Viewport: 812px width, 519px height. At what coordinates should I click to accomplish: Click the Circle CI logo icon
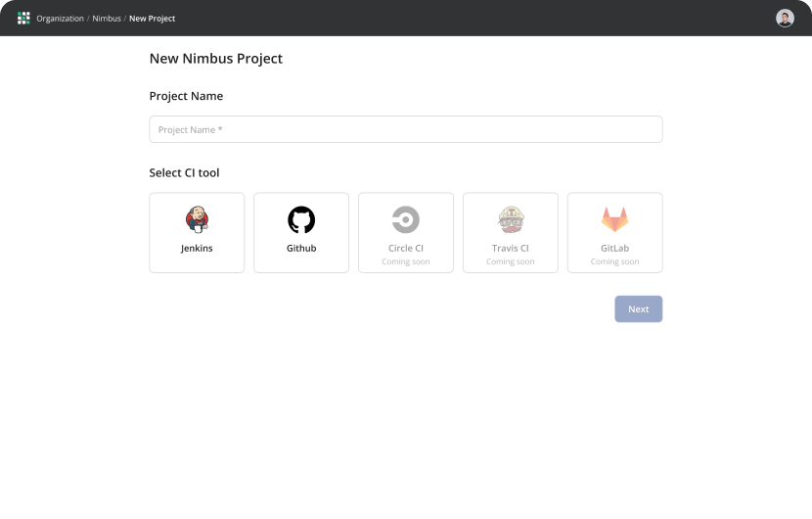click(406, 219)
